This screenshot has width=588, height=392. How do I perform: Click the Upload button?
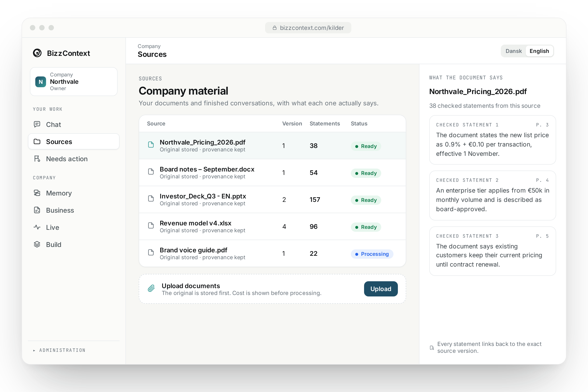point(381,289)
